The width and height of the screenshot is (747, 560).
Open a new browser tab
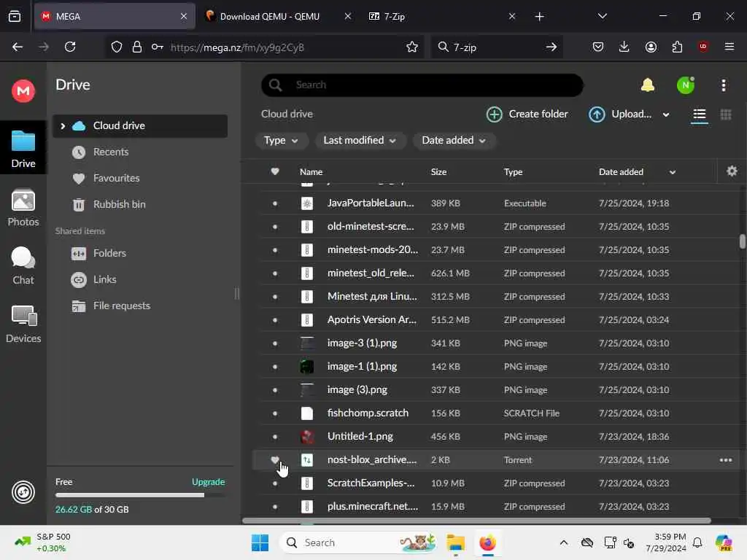pos(539,16)
